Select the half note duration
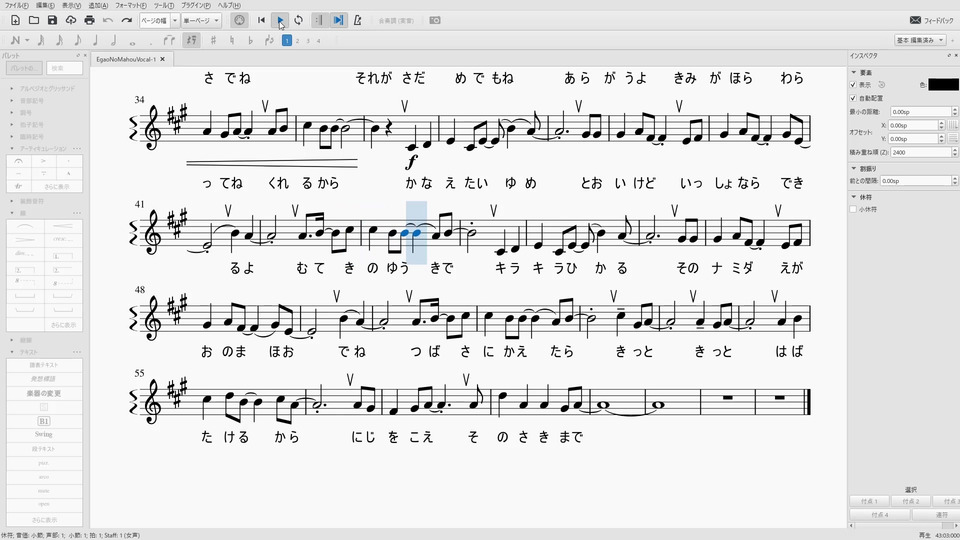The image size is (960, 540). point(114,40)
